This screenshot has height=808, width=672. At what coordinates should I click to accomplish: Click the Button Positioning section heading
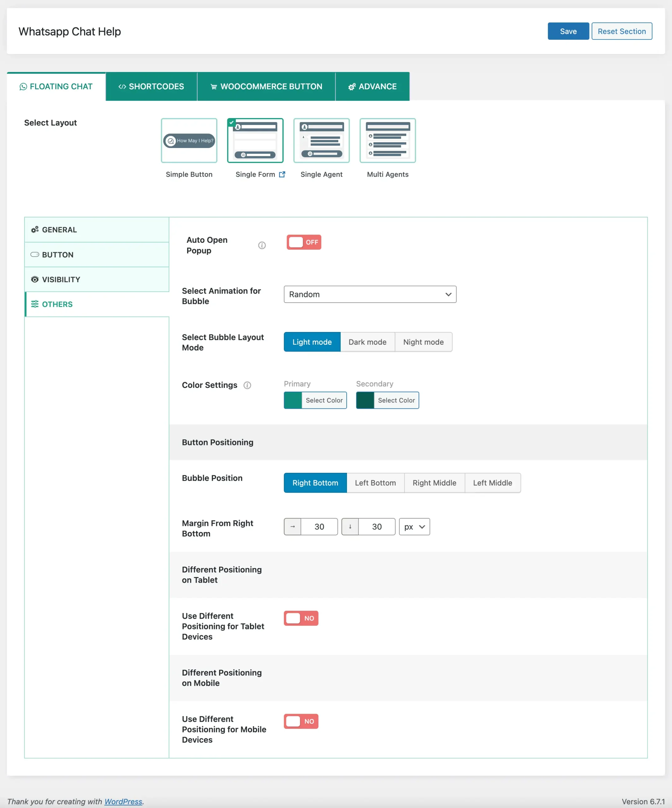click(x=217, y=443)
